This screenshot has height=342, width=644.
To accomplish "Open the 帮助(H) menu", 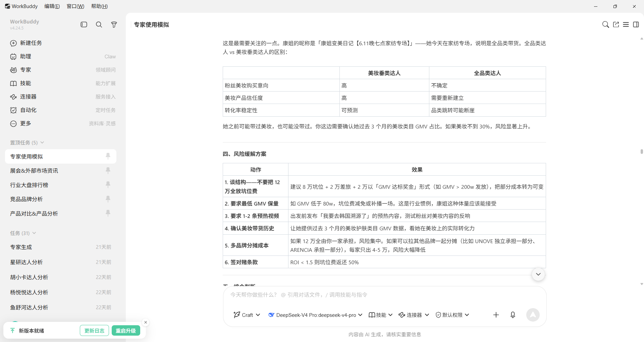I will pos(99,6).
